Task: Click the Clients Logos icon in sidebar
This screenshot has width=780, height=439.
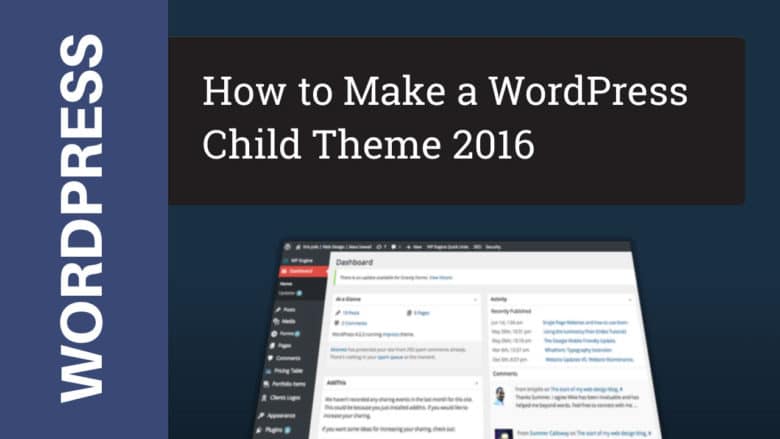Action: [x=264, y=398]
